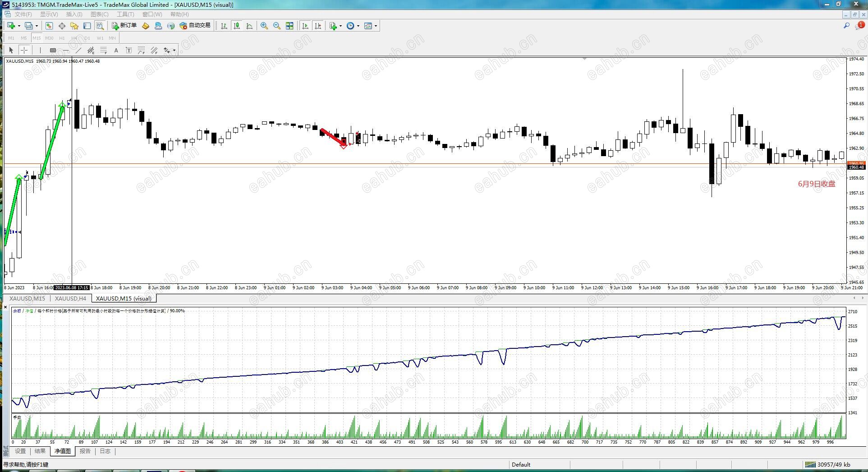868x472 pixels.
Task: Draw a vertical line tool
Action: (40, 50)
